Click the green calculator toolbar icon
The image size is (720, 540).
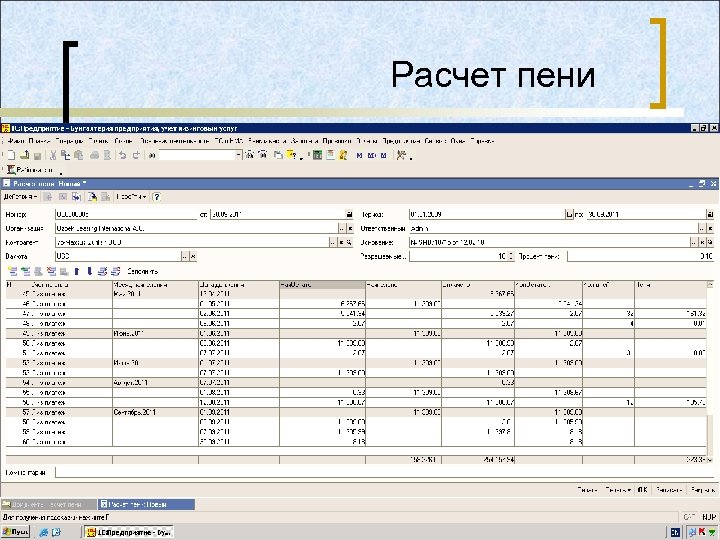[x=317, y=155]
